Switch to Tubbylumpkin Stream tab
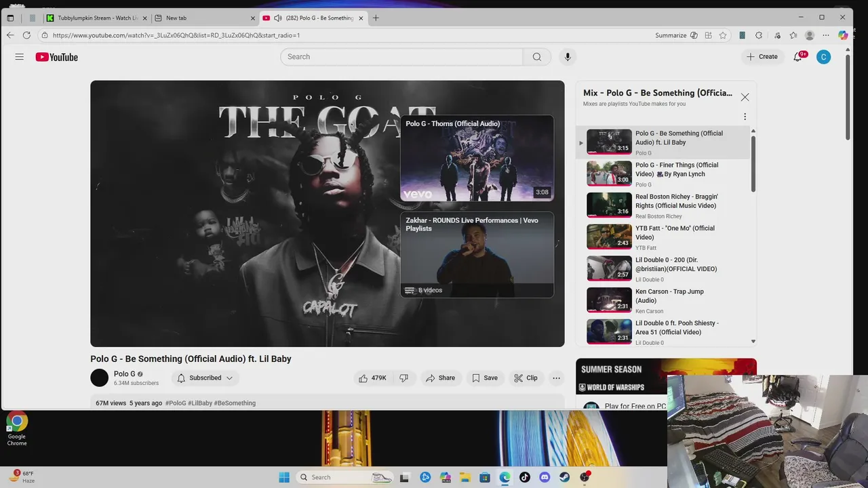This screenshot has height=488, width=868. click(x=96, y=18)
